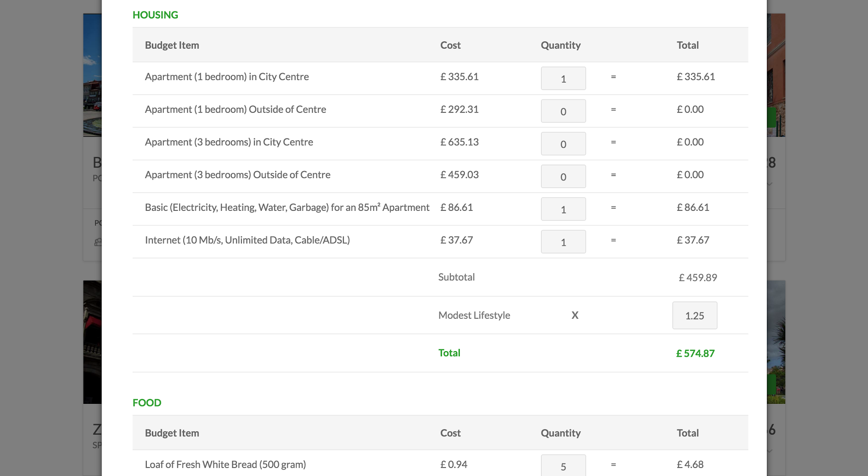Viewport: 868px width, 476px height.
Task: Click Basic utilities quantity field
Action: pyautogui.click(x=563, y=209)
